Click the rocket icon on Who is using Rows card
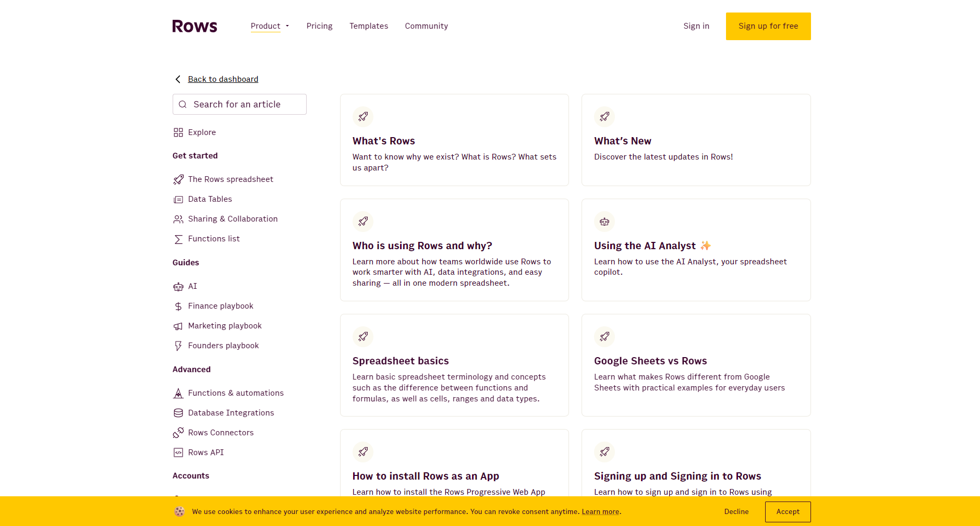The image size is (980, 526). [x=363, y=222]
